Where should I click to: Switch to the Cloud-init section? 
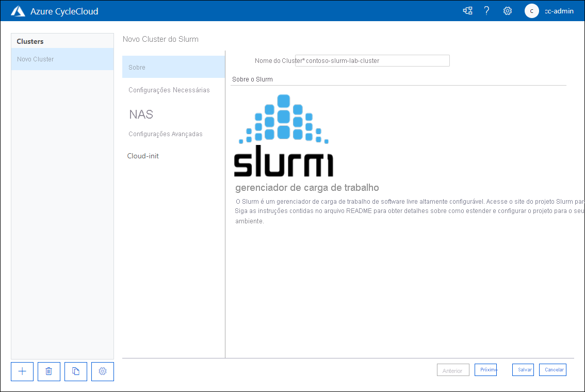(x=143, y=156)
